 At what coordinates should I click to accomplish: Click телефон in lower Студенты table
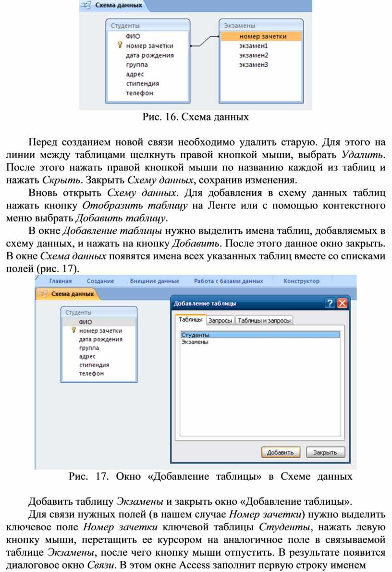tap(91, 374)
